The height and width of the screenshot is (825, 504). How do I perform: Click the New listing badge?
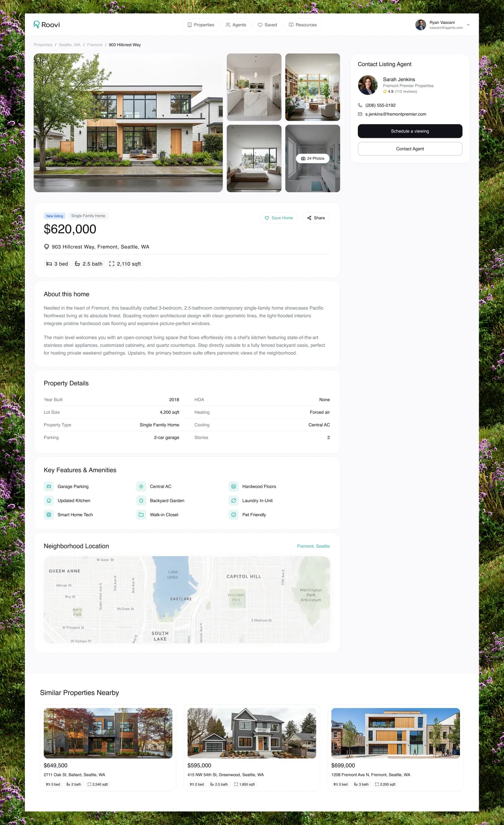point(54,216)
